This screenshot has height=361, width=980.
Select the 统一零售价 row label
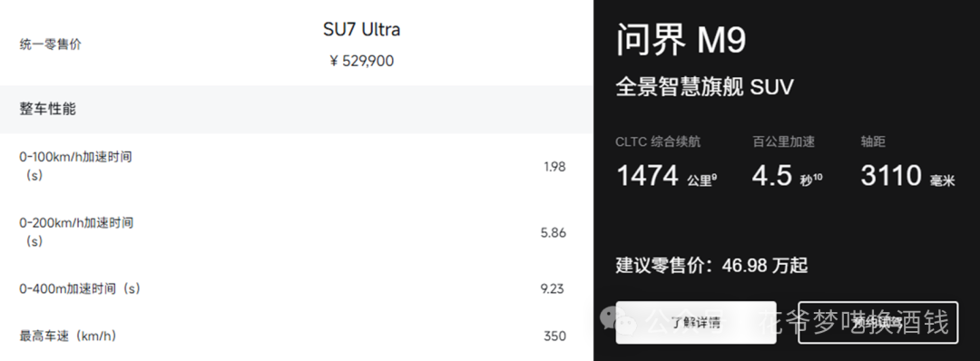(x=50, y=44)
